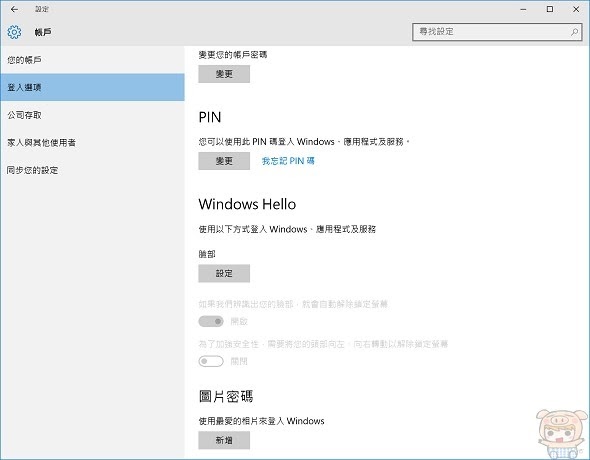Click 新增 button under 圖片密碼

point(224,440)
